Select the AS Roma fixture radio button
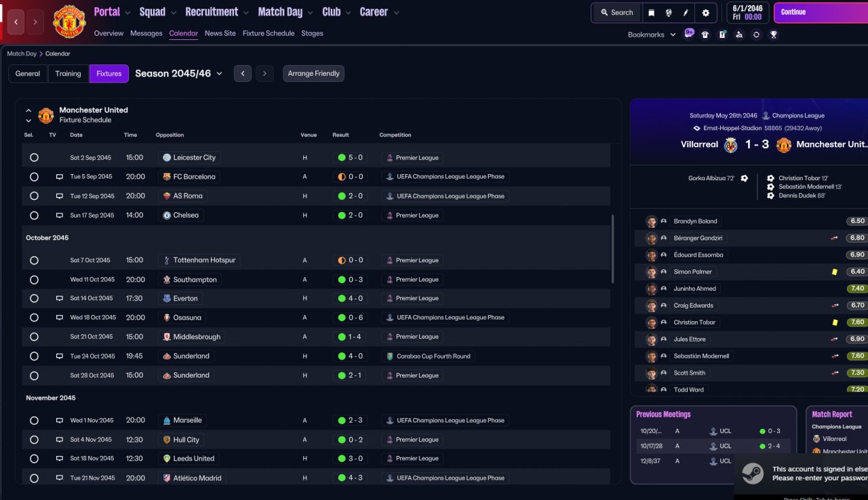Image resolution: width=868 pixels, height=500 pixels. point(34,196)
